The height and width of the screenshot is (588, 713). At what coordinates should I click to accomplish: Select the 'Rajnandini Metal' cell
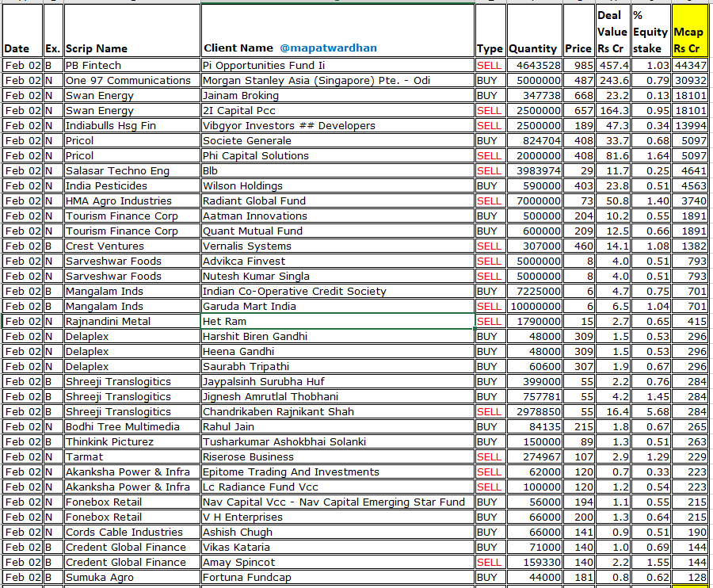click(132, 321)
